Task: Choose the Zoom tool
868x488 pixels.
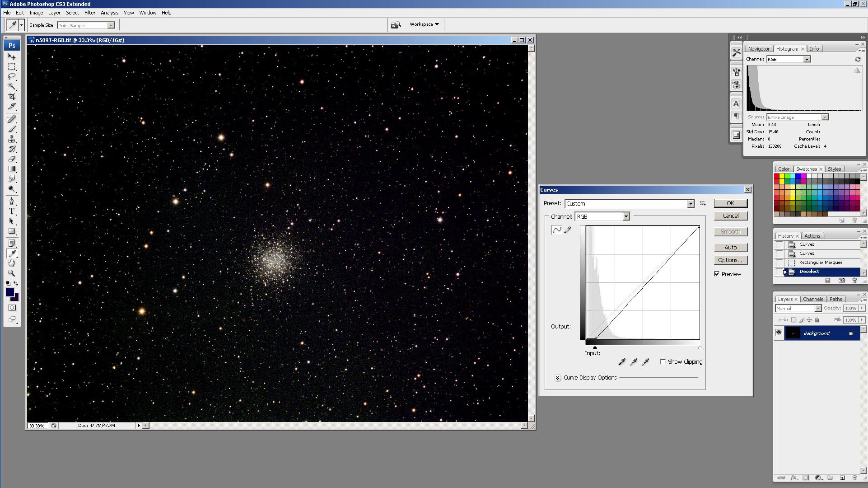Action: coord(12,273)
